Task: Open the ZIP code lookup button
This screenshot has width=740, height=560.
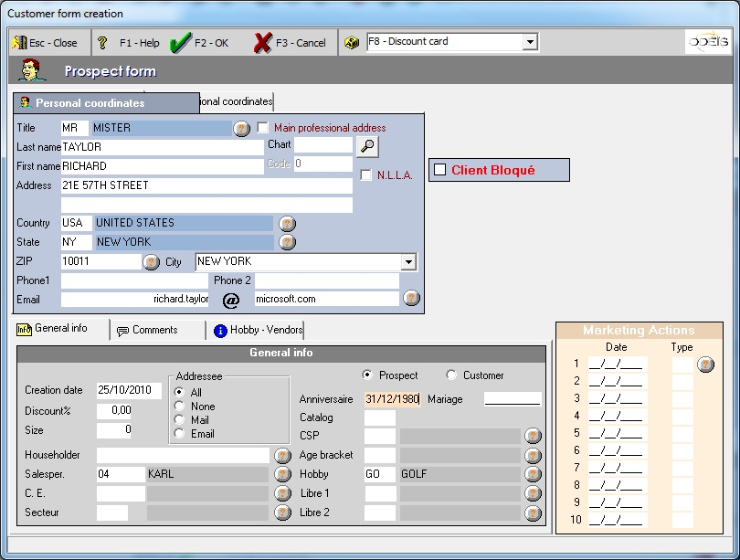Action: pos(151,262)
